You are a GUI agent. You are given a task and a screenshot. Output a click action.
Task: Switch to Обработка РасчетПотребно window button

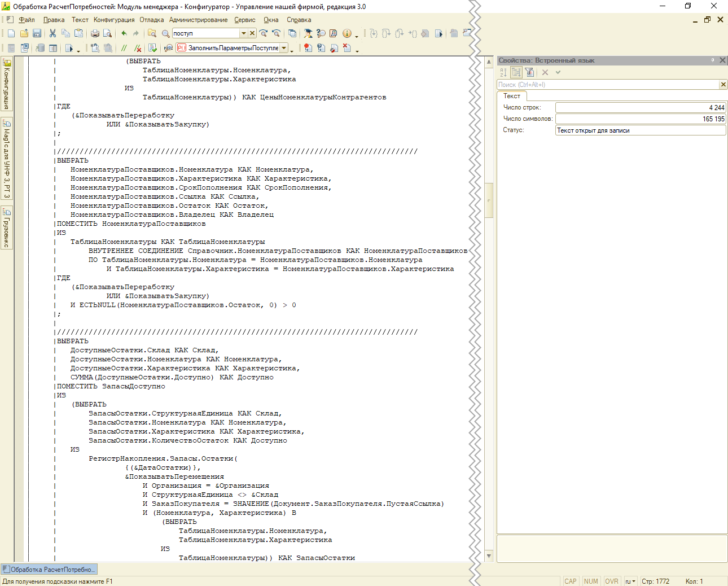pyautogui.click(x=49, y=570)
